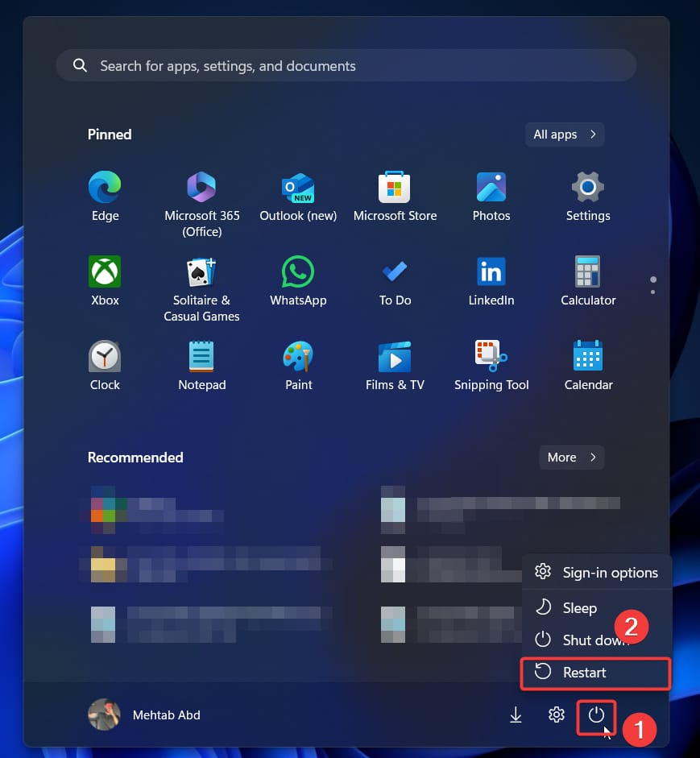Image resolution: width=700 pixels, height=758 pixels.
Task: Click the search magnifier icon
Action: (x=80, y=65)
